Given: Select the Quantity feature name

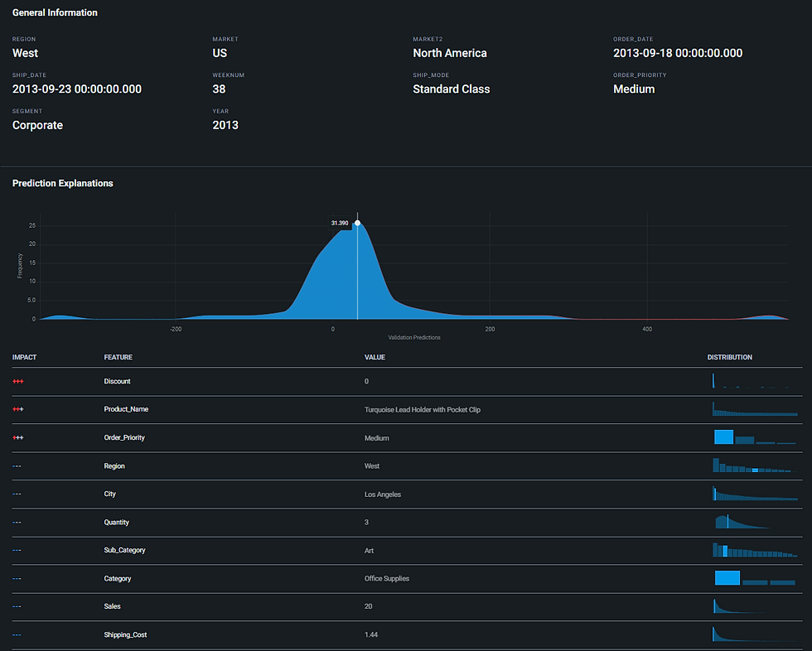Looking at the screenshot, I should pos(117,523).
